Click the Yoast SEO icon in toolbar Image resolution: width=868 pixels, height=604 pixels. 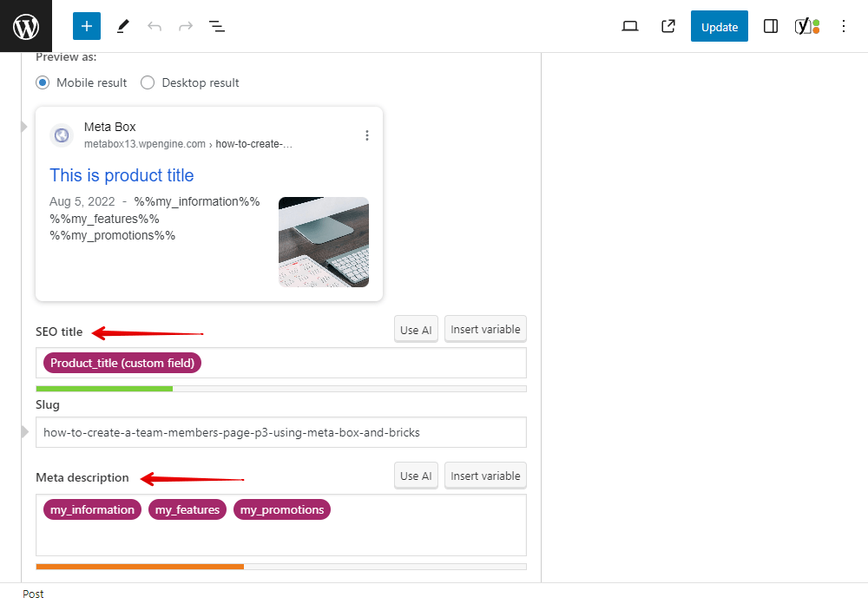[x=807, y=26]
